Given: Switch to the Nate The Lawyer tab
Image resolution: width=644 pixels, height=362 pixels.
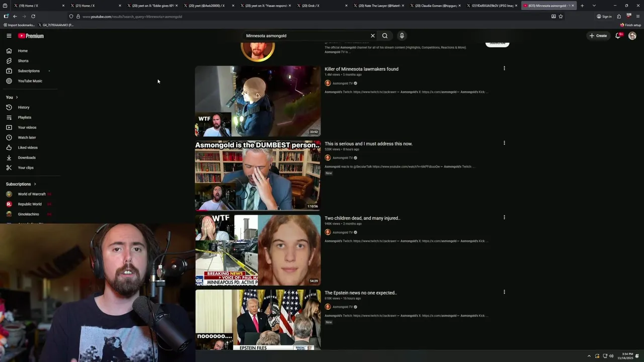Looking at the screenshot, I should (x=378, y=6).
